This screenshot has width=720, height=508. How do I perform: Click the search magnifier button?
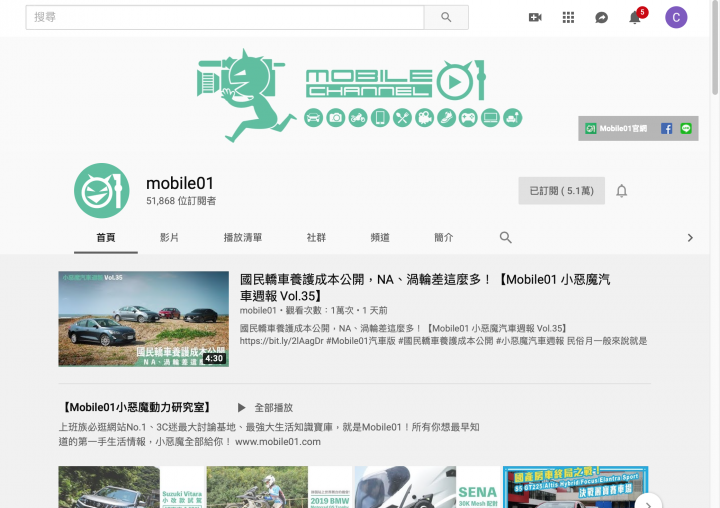(x=446, y=17)
